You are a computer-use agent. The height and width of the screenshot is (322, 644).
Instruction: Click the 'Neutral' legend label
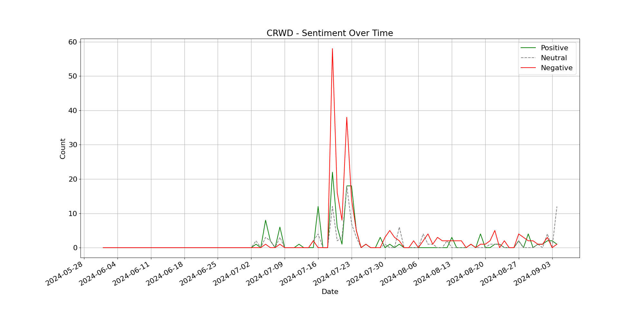(554, 58)
